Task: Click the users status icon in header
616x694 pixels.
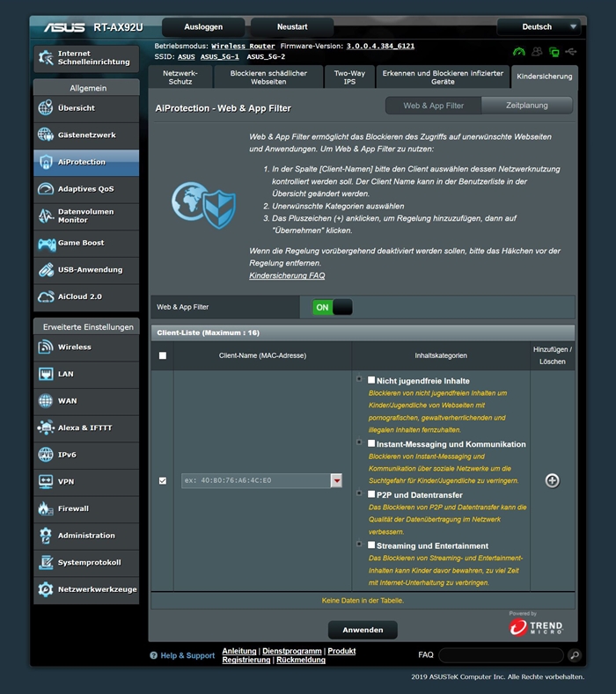Action: point(537,52)
